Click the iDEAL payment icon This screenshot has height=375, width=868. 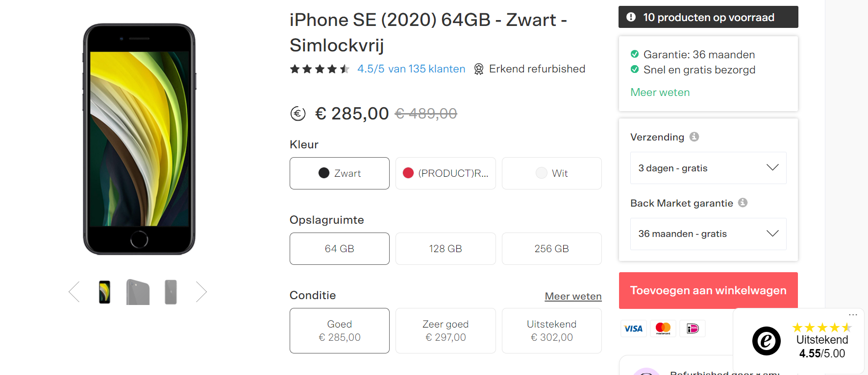693,328
